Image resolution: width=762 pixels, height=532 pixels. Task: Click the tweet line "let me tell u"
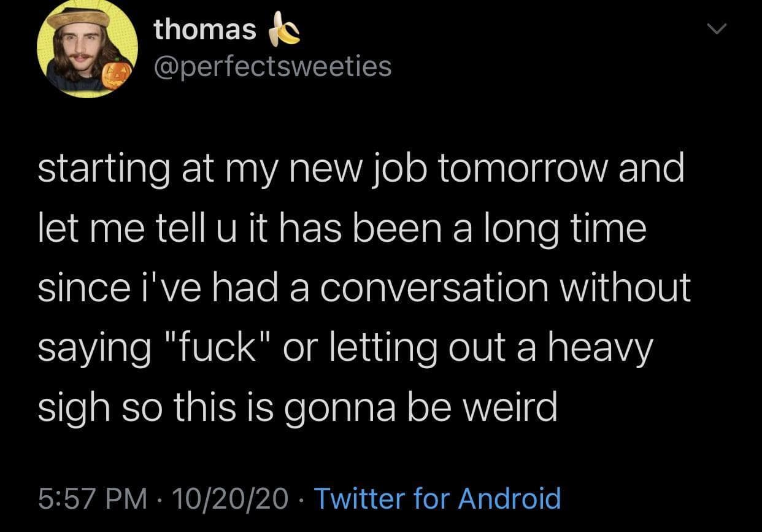(x=342, y=229)
